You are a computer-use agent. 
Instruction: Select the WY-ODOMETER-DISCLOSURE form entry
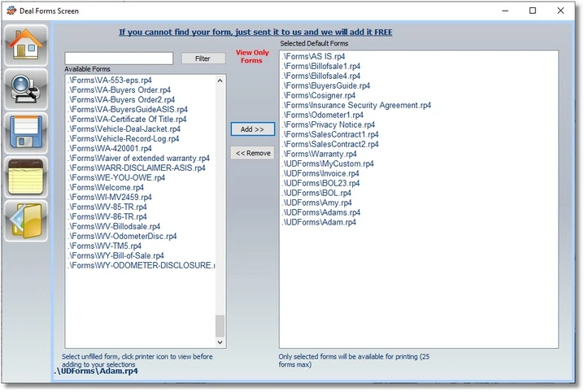tap(142, 265)
